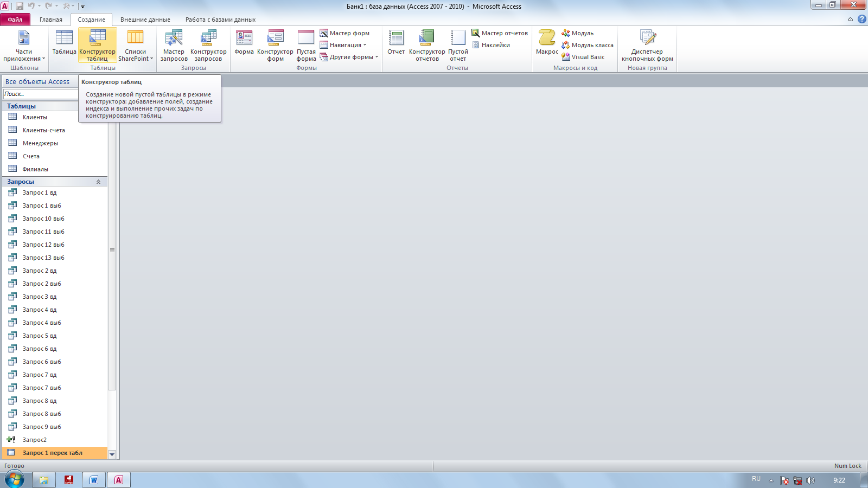
Task: Select query Запрос 4 выб
Action: click(x=55, y=323)
